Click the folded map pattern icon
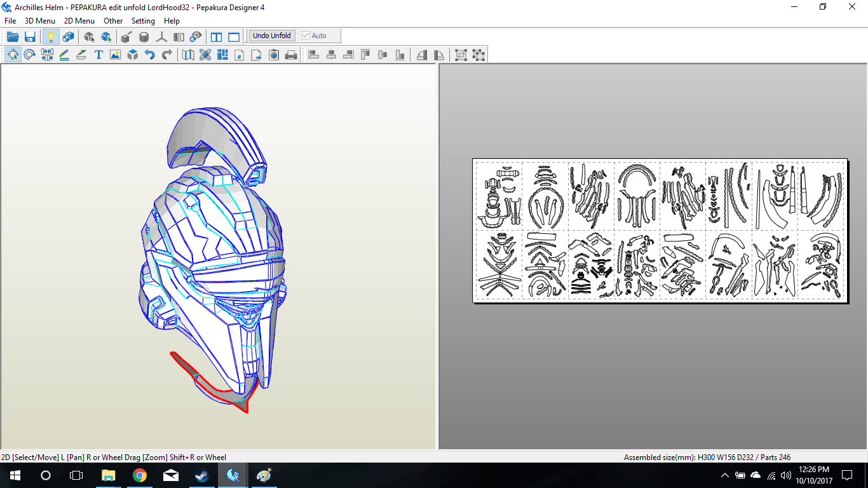Image resolution: width=868 pixels, height=488 pixels. pyautogui.click(x=188, y=55)
